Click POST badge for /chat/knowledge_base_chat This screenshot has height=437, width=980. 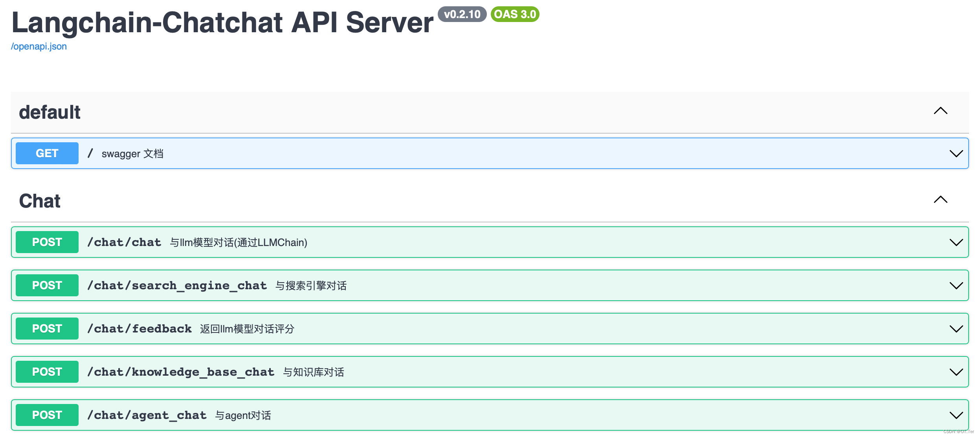47,372
